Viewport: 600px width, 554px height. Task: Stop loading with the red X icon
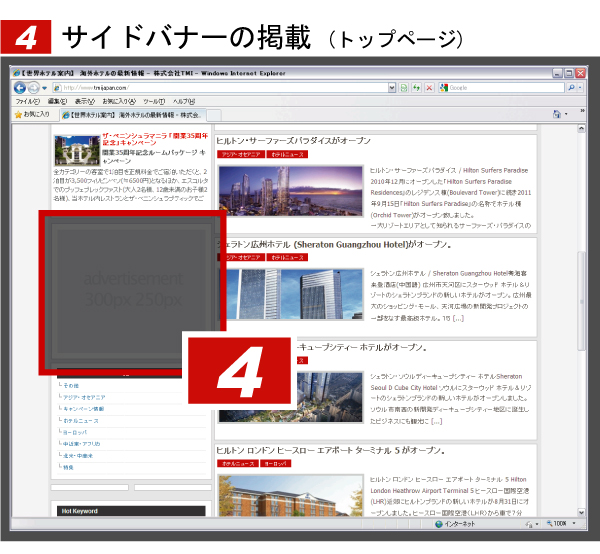tap(429, 88)
